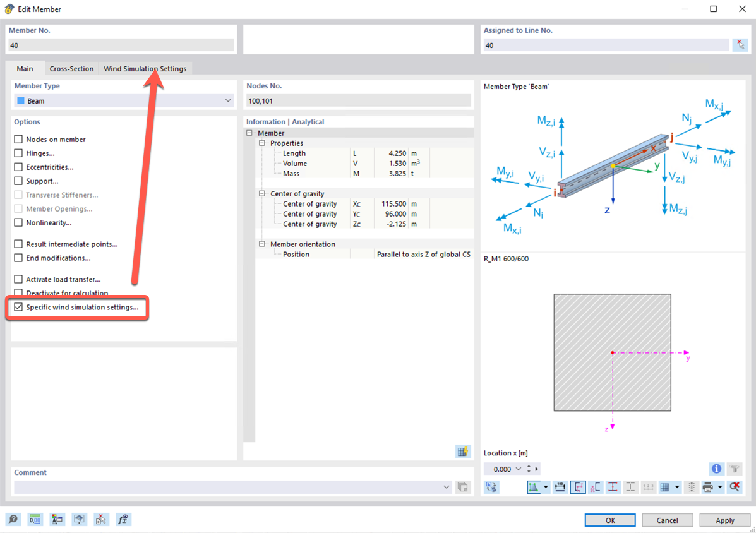Collapse the Center of gravity tree item

tap(261, 193)
